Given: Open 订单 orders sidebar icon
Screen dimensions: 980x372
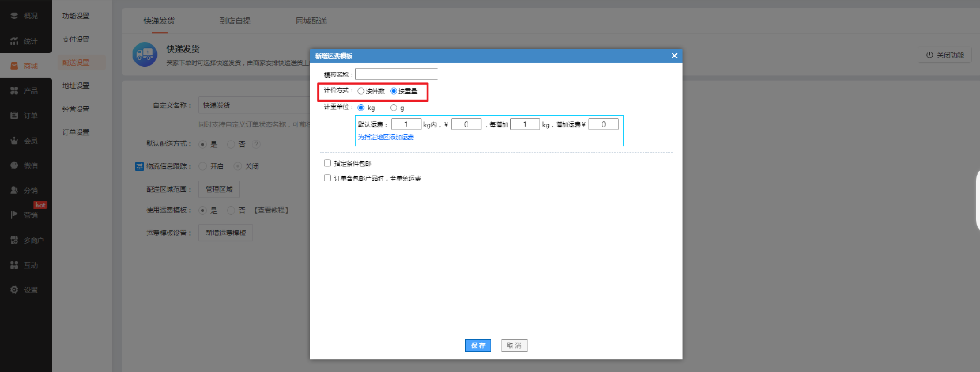Looking at the screenshot, I should pyautogui.click(x=14, y=116).
